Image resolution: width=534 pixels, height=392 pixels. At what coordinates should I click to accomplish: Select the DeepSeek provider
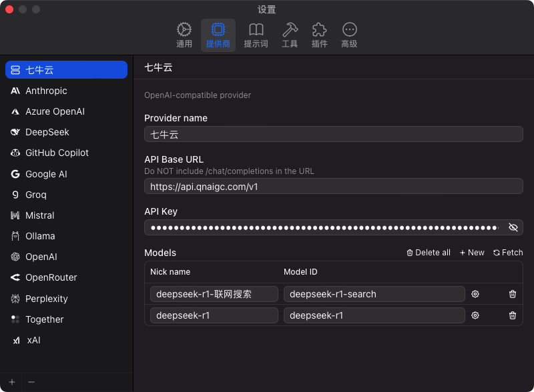pyautogui.click(x=66, y=132)
